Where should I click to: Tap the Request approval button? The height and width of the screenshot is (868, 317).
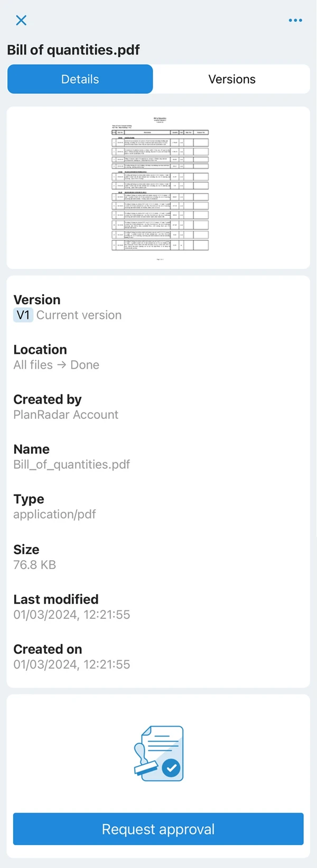pos(158,829)
